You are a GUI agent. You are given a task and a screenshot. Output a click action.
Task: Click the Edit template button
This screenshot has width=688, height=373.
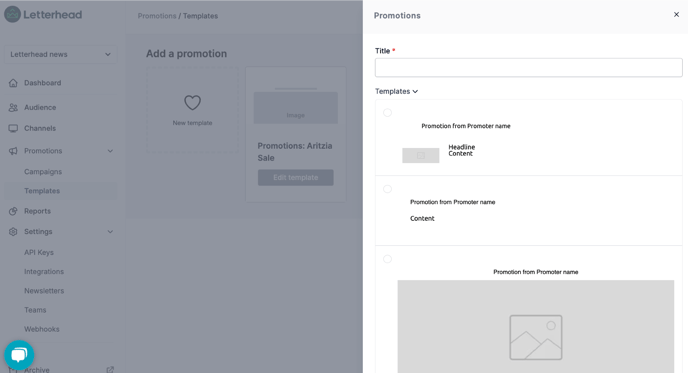point(296,178)
